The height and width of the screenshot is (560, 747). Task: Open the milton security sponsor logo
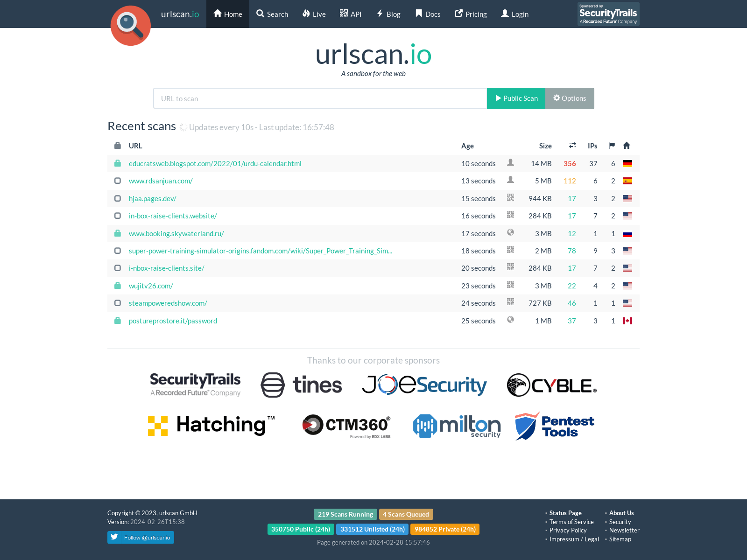coord(457,426)
